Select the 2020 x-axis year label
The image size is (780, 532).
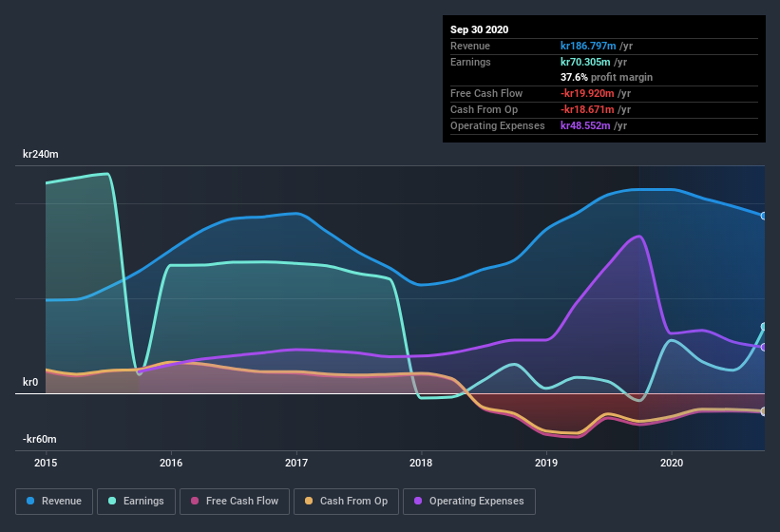pyautogui.click(x=671, y=463)
